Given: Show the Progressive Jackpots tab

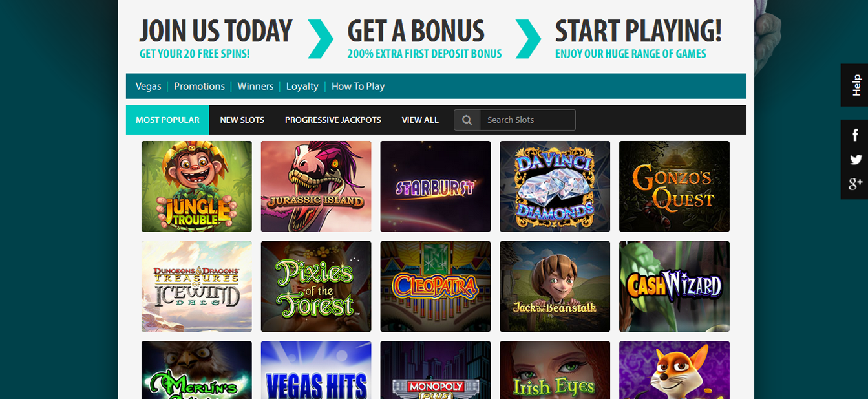Looking at the screenshot, I should point(333,120).
